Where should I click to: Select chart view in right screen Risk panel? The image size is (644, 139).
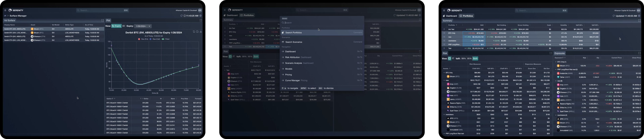pyautogui.click(x=453, y=59)
